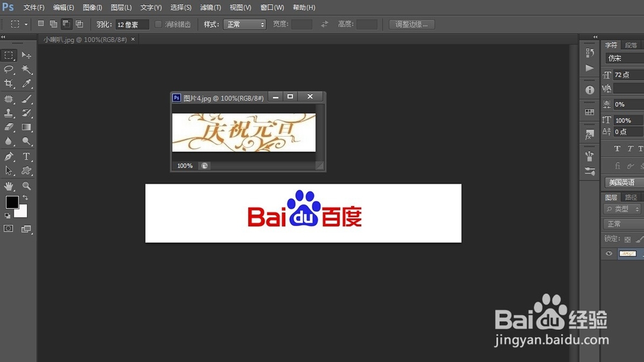Click the foreground color swatch
Screen dimensions: 644x362
point(12,202)
